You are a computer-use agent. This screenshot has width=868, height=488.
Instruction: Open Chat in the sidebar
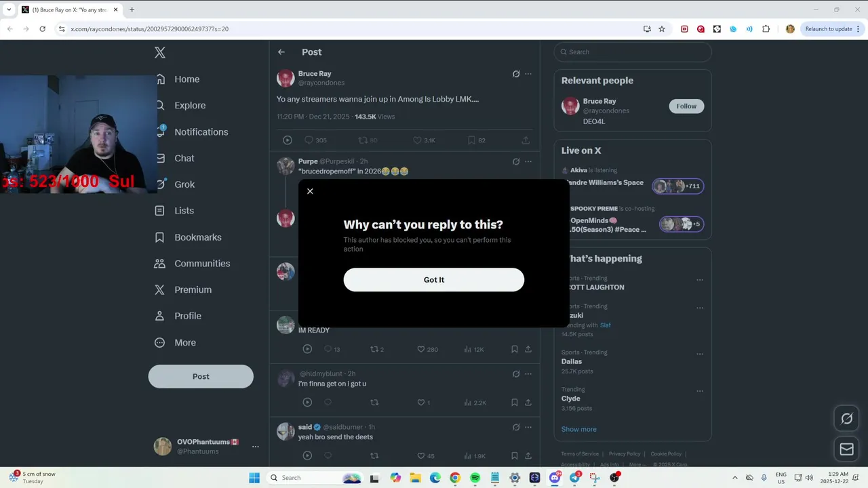184,159
